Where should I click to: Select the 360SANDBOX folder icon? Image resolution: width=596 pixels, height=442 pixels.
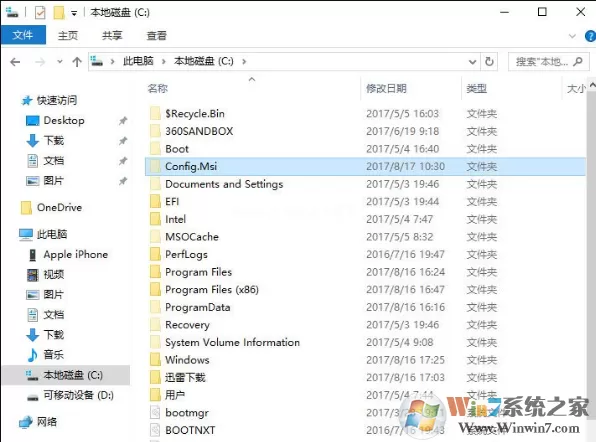[x=155, y=131]
